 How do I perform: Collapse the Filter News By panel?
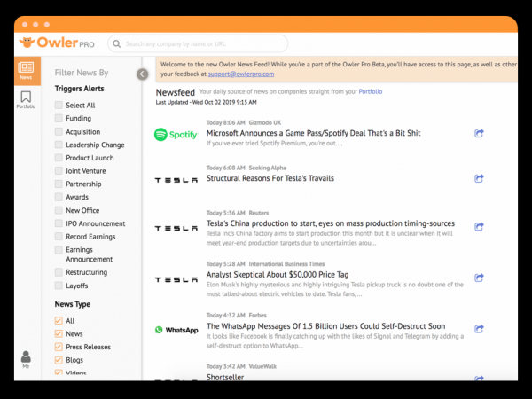[142, 74]
